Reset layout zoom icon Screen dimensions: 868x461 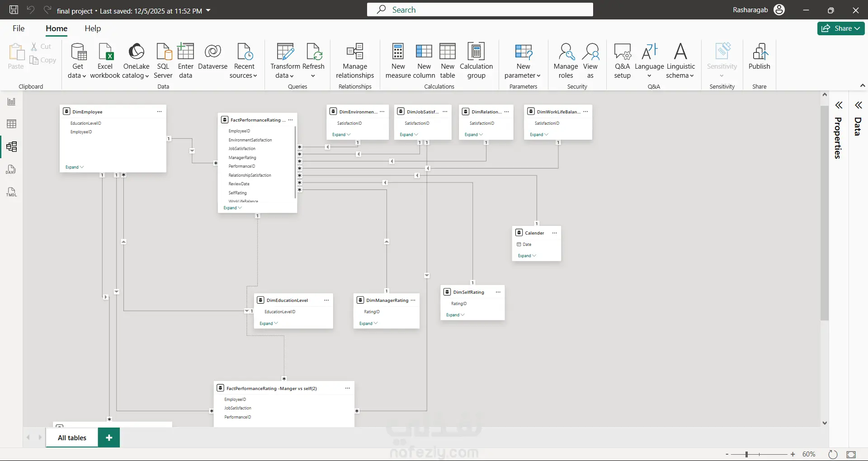pyautogui.click(x=833, y=454)
